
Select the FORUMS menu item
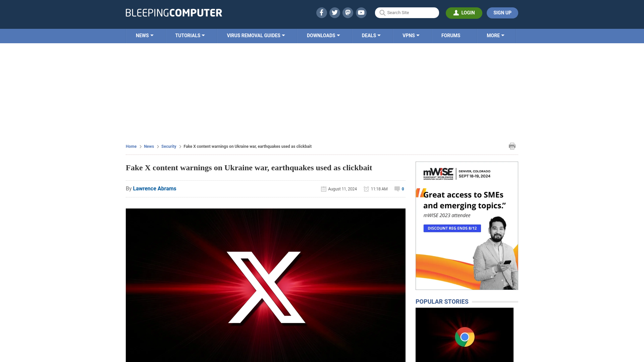451,36
